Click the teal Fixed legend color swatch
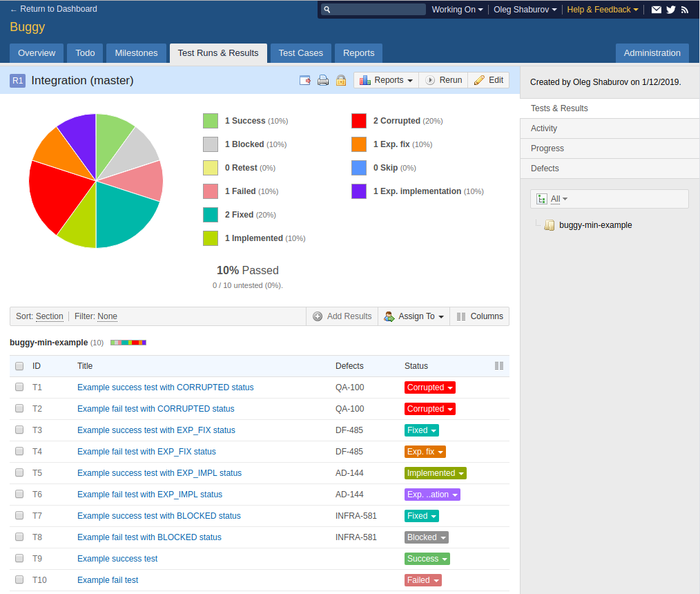 (x=211, y=215)
